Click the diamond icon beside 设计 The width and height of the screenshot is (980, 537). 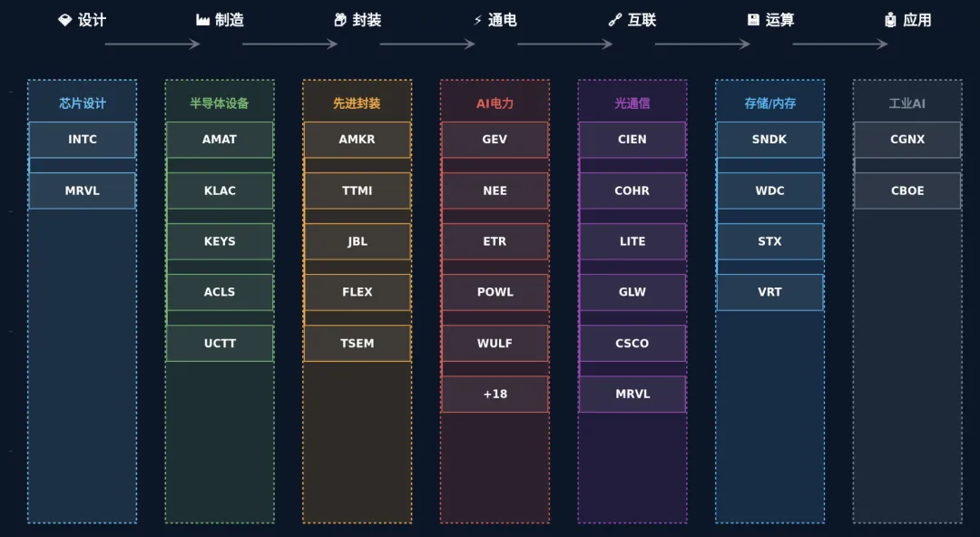65,20
